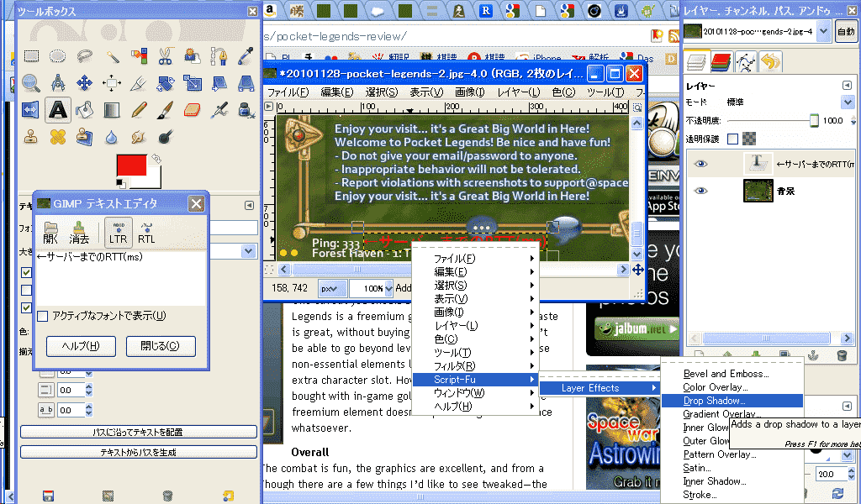Select the Free Select lasso tool
This screenshot has width=861, height=504.
click(x=85, y=56)
